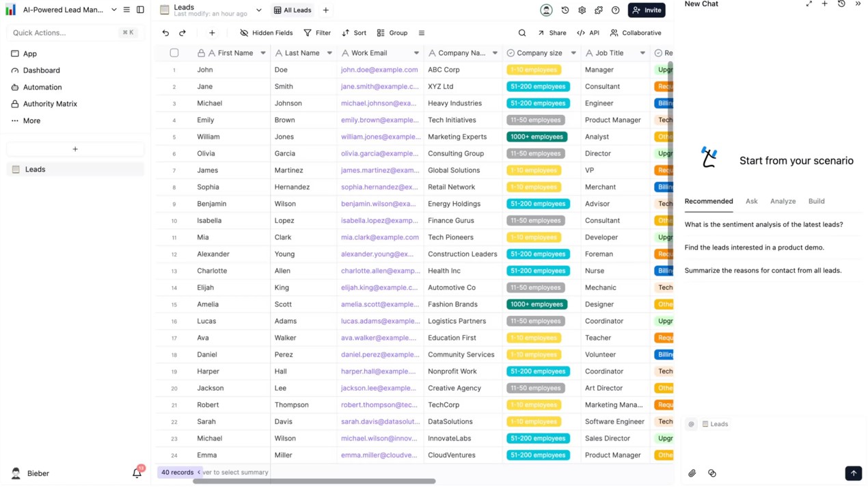
Task: Toggle the sidebar panel layout icon
Action: click(140, 10)
